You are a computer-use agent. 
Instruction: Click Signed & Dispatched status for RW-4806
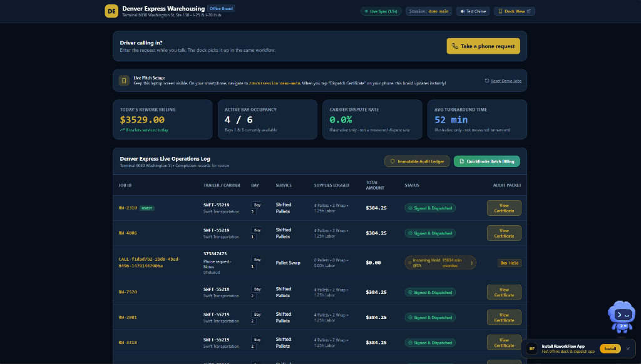click(x=430, y=233)
